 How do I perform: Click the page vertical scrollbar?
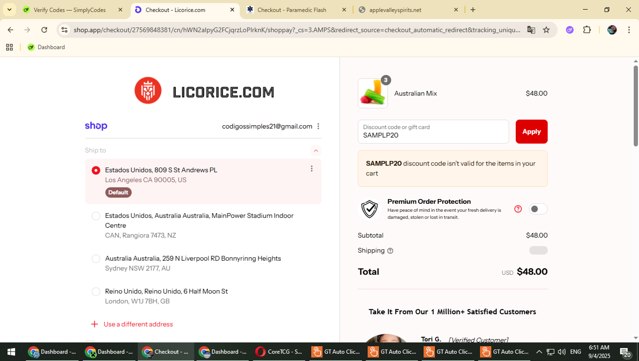point(635,106)
